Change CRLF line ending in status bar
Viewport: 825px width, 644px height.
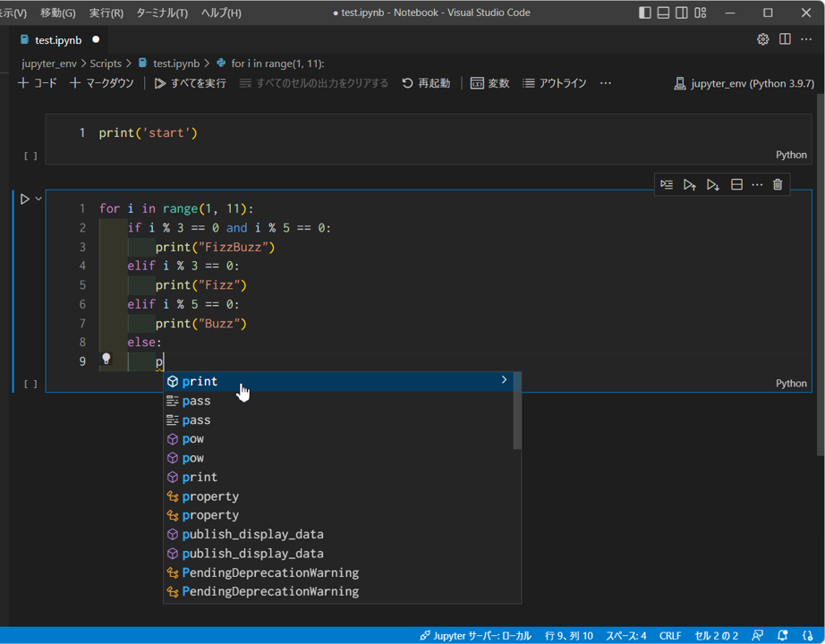[670, 635]
